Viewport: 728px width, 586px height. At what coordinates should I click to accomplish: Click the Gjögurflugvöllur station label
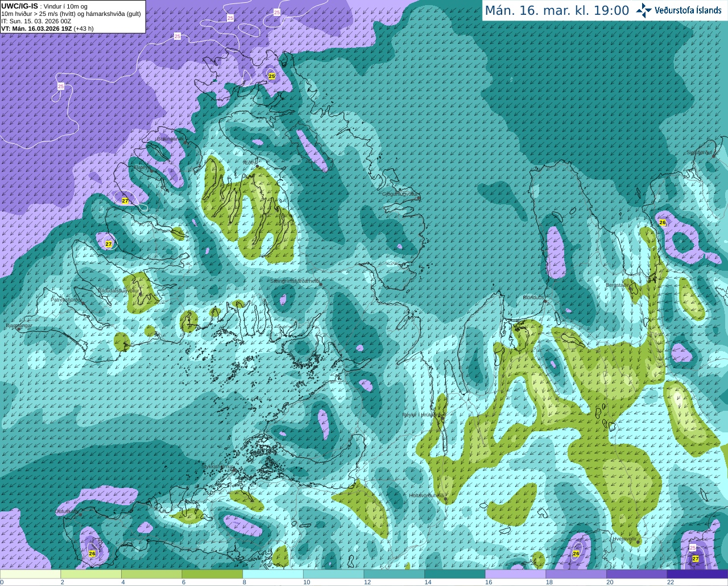point(400,194)
